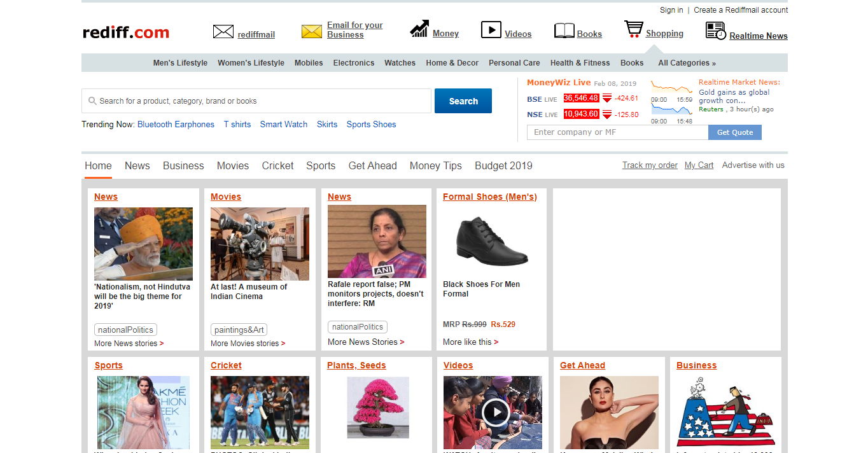Click the yellow business email envelope icon
Image resolution: width=868 pixels, height=453 pixels.
tap(311, 31)
